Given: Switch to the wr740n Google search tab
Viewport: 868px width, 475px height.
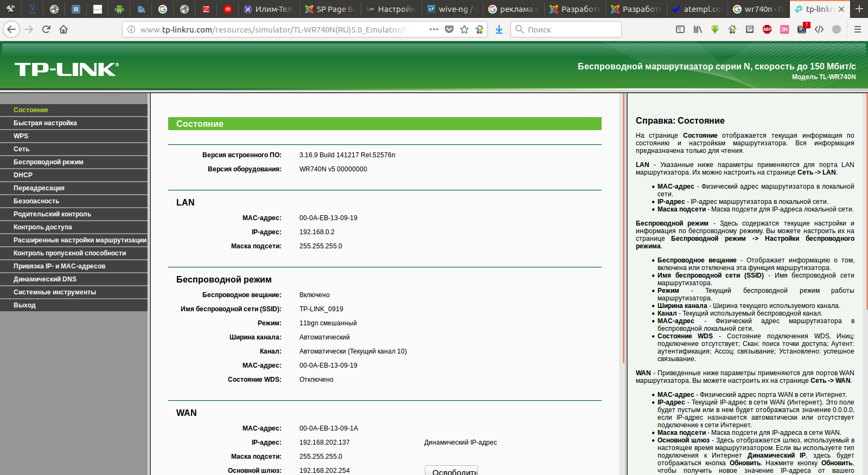Looking at the screenshot, I should tap(758, 9).
